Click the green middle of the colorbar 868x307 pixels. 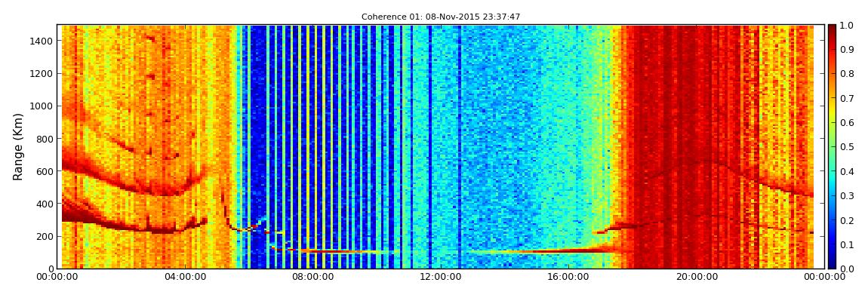coord(833,146)
